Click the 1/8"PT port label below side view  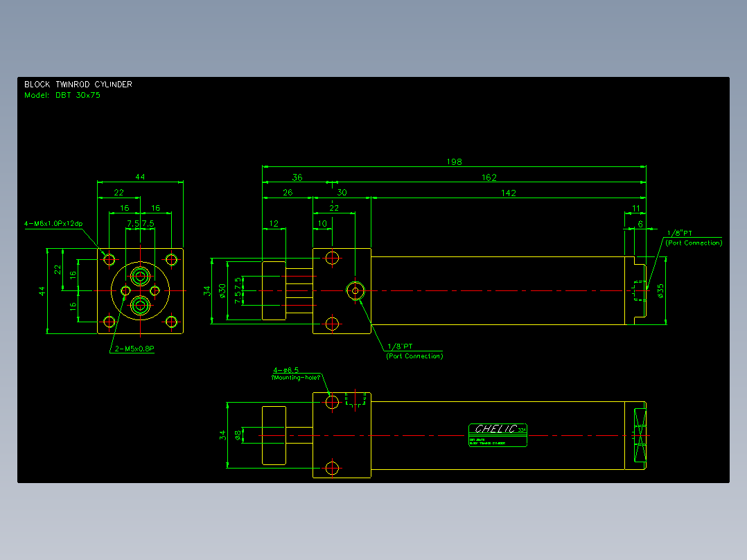point(414,351)
